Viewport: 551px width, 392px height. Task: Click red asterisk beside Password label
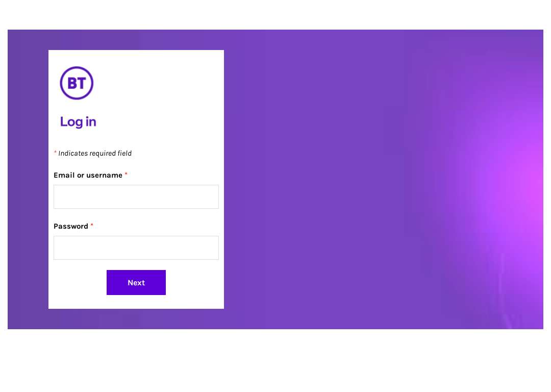(x=92, y=225)
